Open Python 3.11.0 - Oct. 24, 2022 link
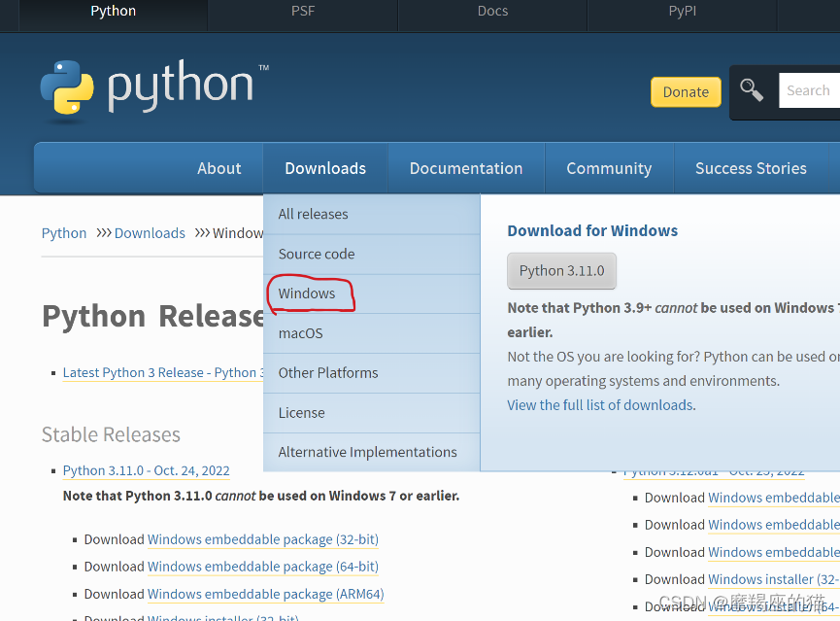 pyautogui.click(x=147, y=470)
